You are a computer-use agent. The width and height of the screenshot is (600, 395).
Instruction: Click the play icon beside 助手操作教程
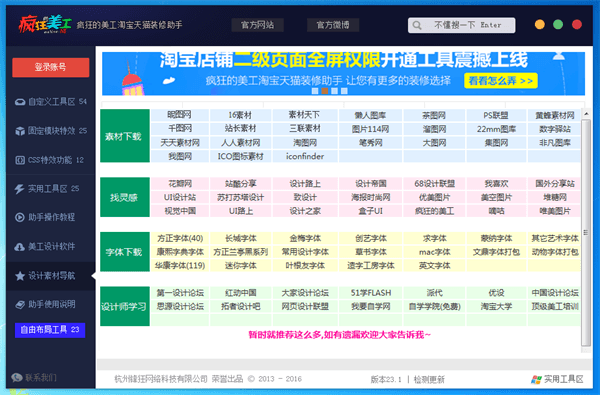click(x=20, y=217)
